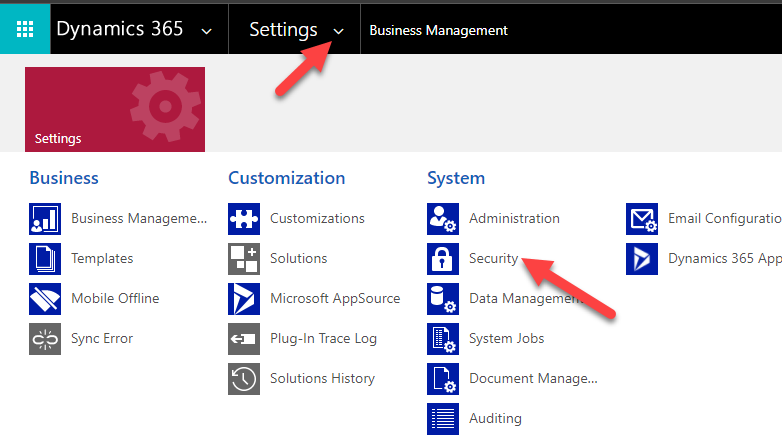Click the Business Management breadcrumb

click(438, 30)
